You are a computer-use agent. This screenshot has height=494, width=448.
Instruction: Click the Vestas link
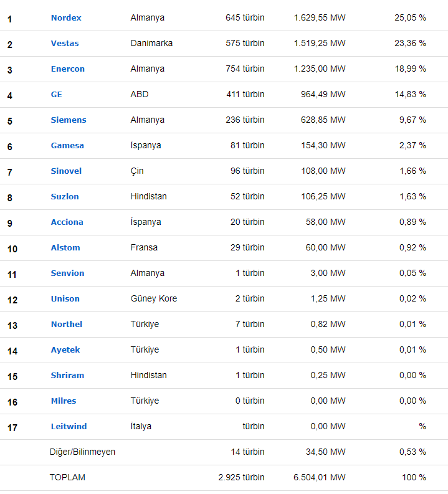[65, 44]
